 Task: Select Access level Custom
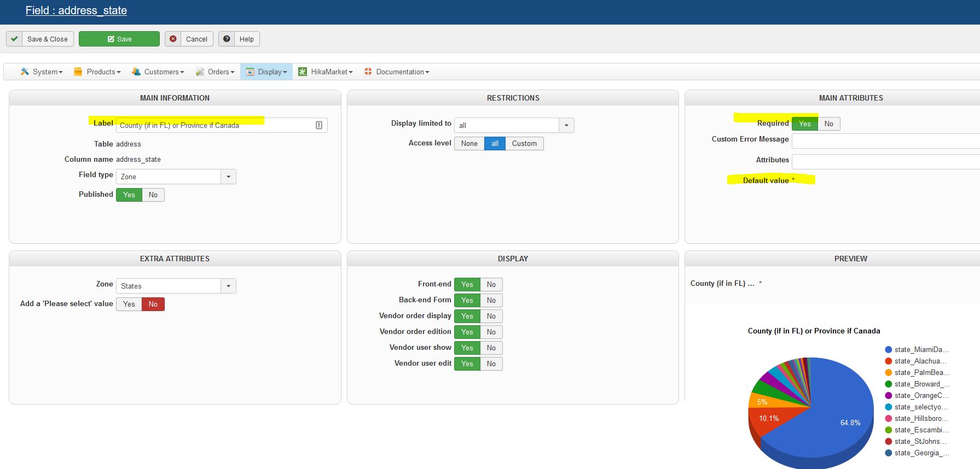(524, 143)
